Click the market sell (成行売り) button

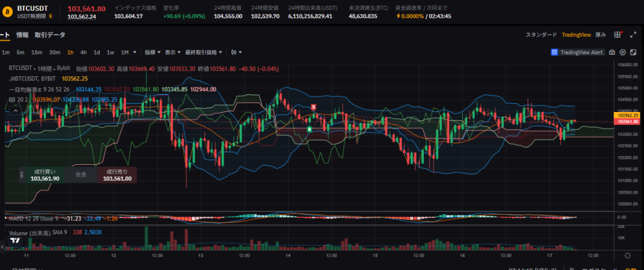pyautogui.click(x=117, y=175)
